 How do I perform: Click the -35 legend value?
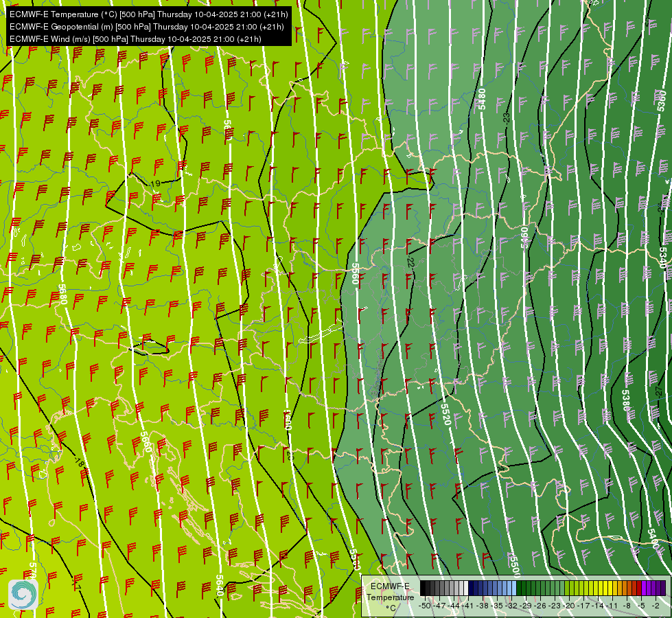point(498,606)
